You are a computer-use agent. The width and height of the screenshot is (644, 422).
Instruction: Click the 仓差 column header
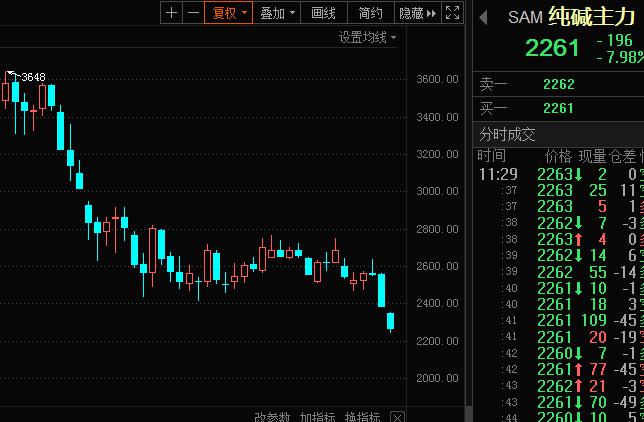click(x=622, y=156)
